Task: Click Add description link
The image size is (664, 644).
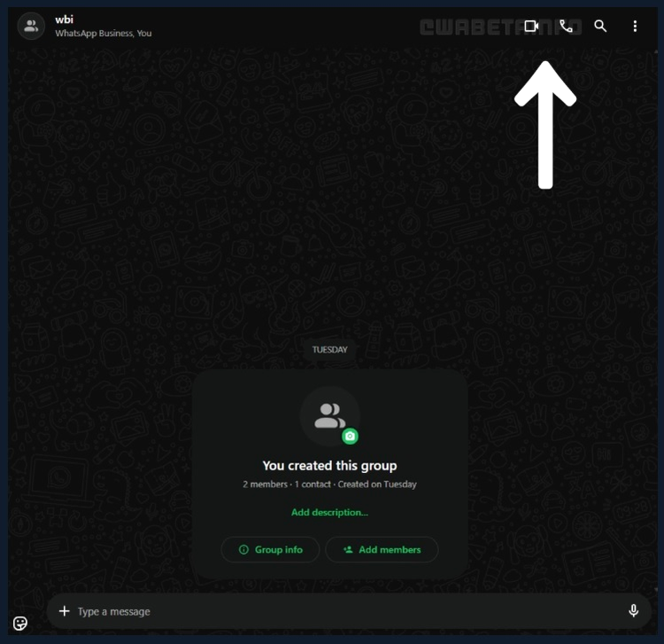Action: click(x=329, y=512)
